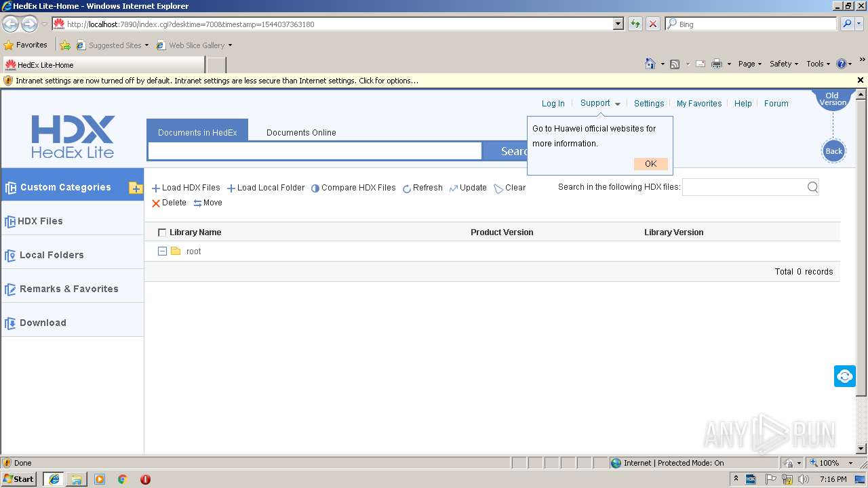Click the Log In link
This screenshot has height=488, width=868.
553,104
